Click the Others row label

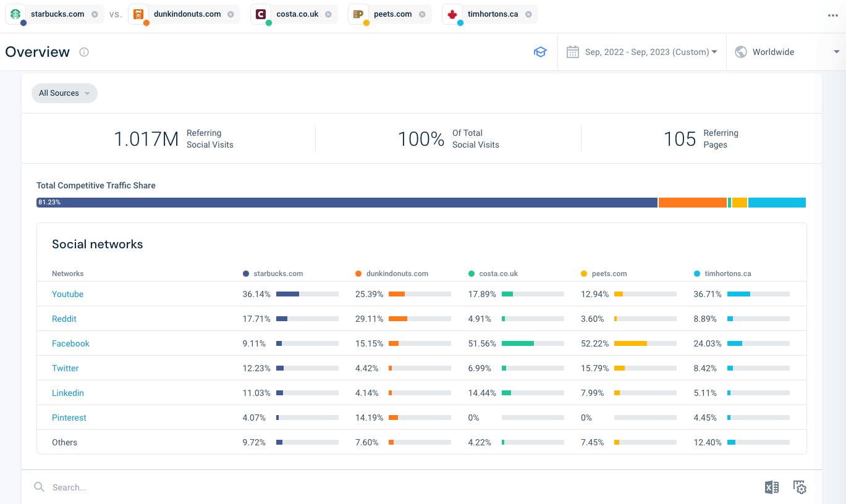pyautogui.click(x=64, y=442)
